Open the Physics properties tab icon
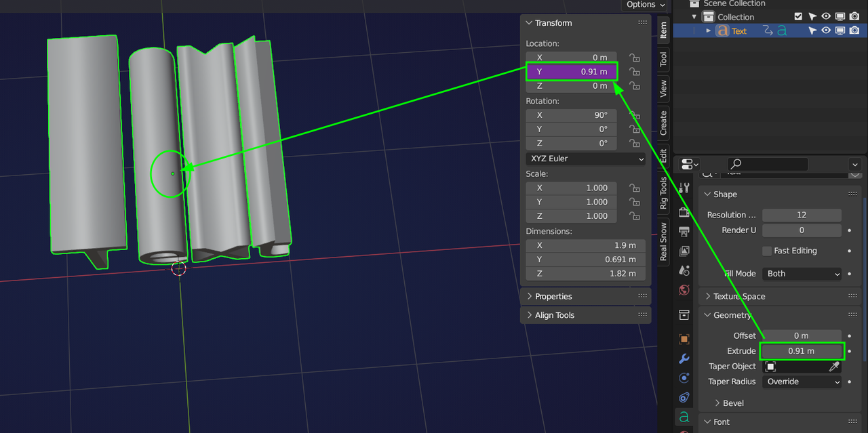 (x=684, y=378)
